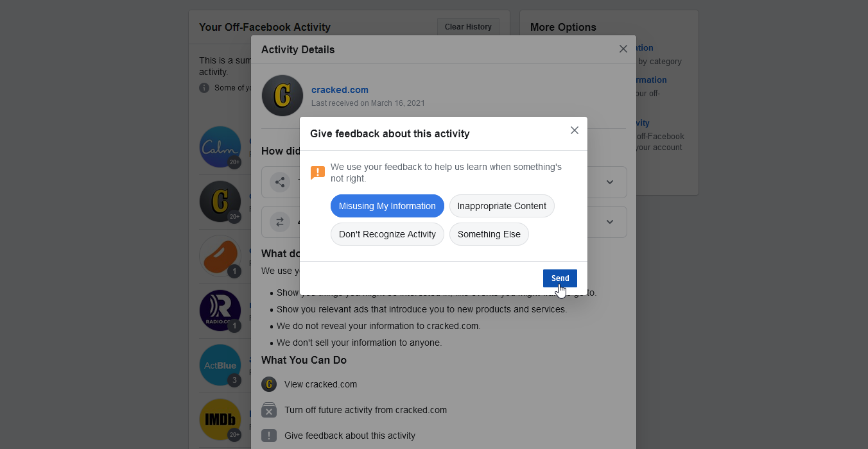
Task: Send the feedback
Action: (x=560, y=278)
